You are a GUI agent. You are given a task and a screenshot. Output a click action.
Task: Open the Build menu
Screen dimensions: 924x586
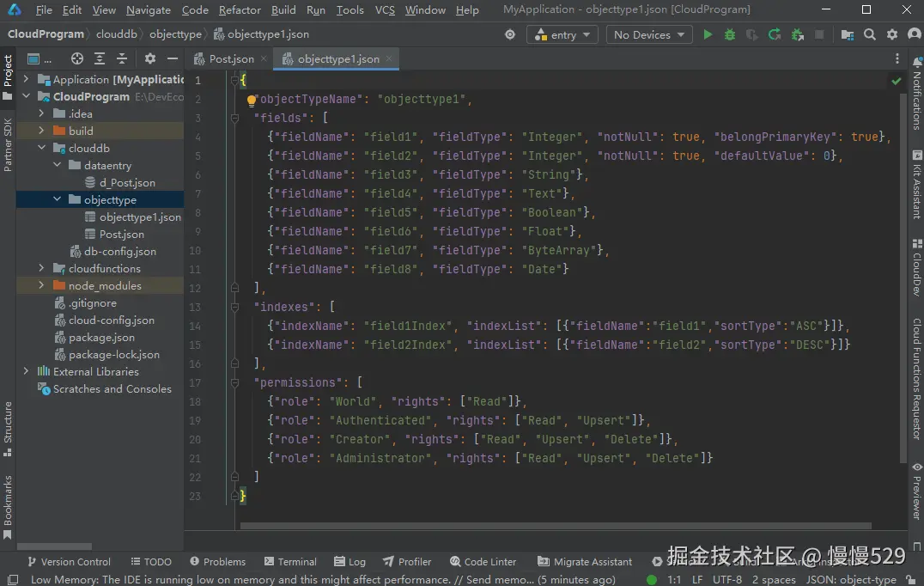coord(283,10)
